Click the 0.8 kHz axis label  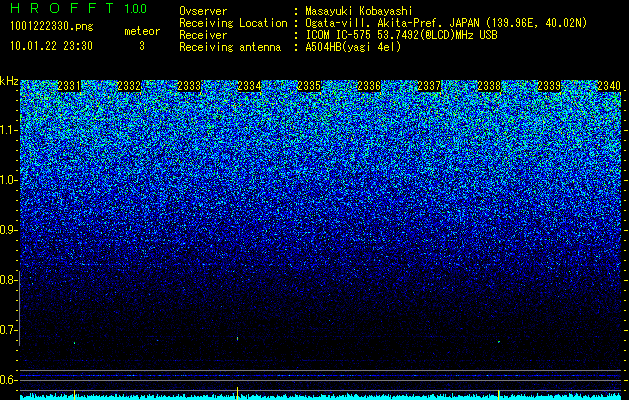[x=8, y=280]
